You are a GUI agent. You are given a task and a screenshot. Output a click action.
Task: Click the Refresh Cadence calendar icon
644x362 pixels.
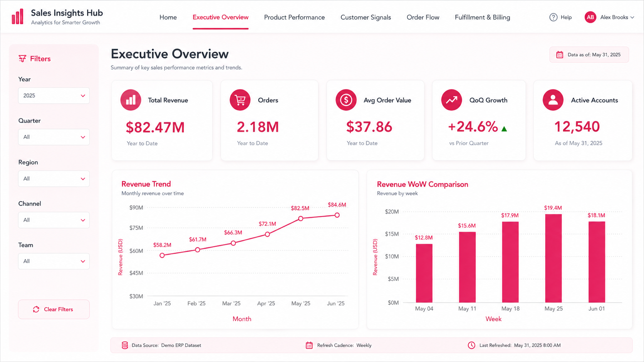pyautogui.click(x=309, y=345)
